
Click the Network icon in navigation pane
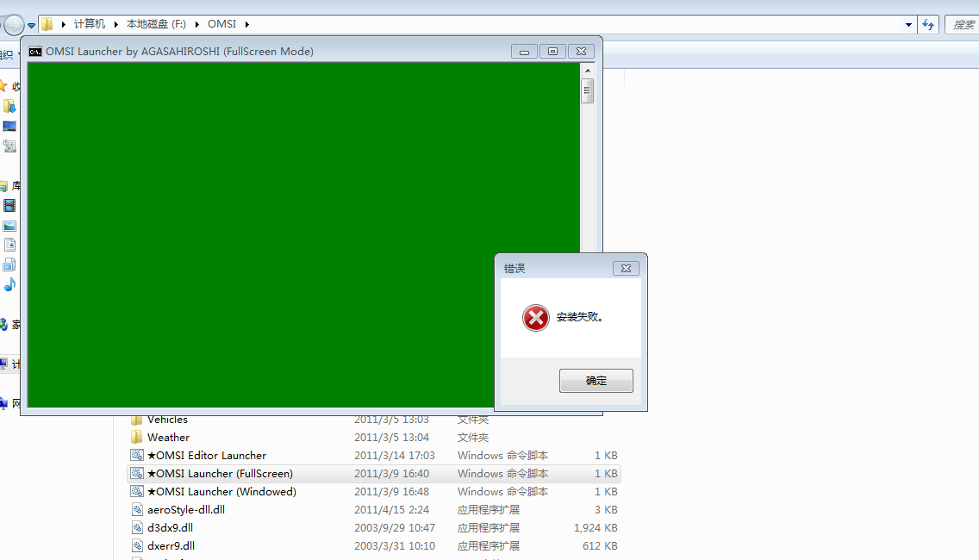3,403
